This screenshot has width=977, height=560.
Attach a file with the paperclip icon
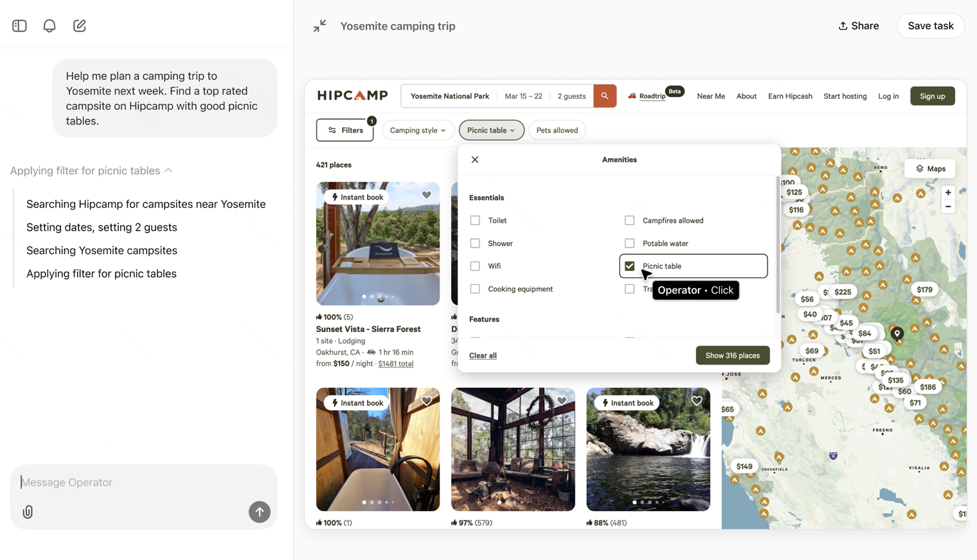(x=28, y=512)
